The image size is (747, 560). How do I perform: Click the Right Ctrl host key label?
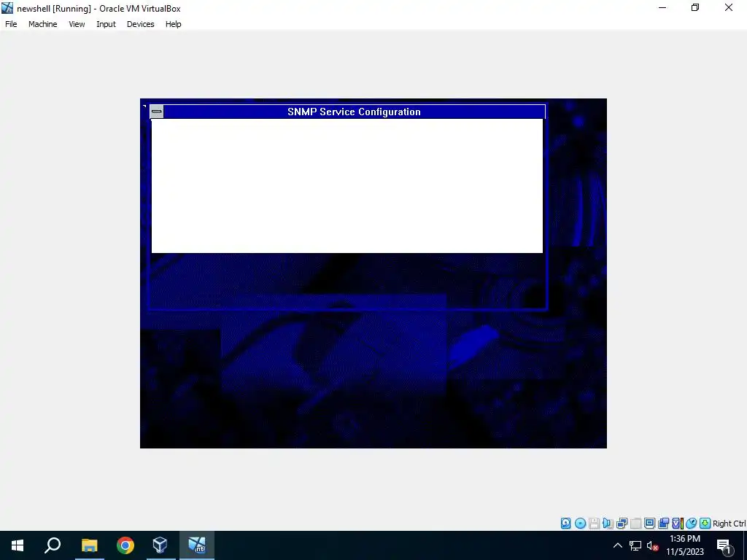point(729,524)
